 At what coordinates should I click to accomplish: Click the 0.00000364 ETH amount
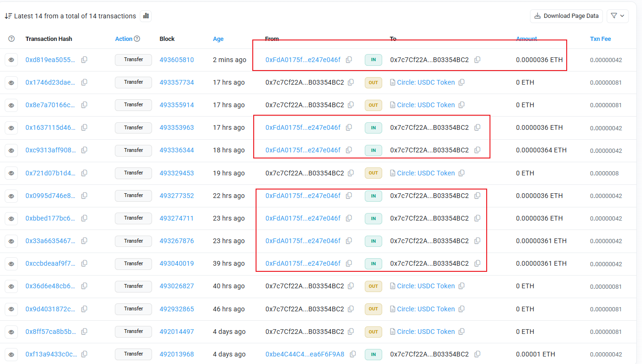[541, 150]
